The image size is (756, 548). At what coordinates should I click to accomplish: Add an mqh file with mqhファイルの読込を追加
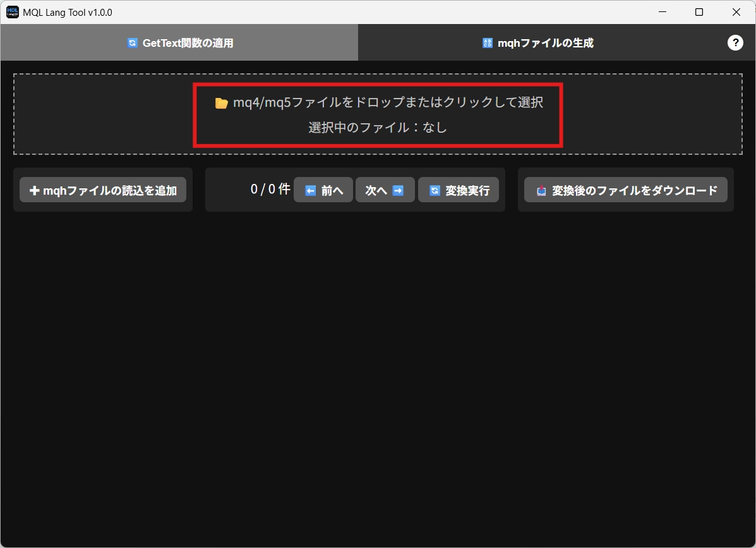click(103, 190)
